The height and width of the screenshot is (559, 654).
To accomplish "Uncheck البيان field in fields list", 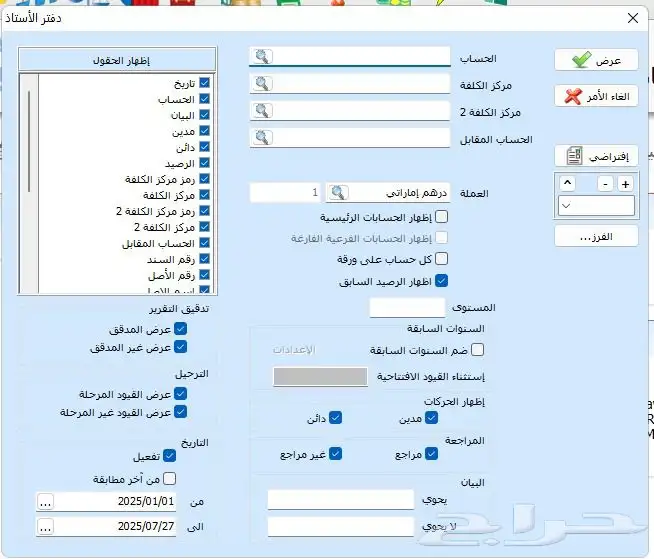I will tap(204, 115).
